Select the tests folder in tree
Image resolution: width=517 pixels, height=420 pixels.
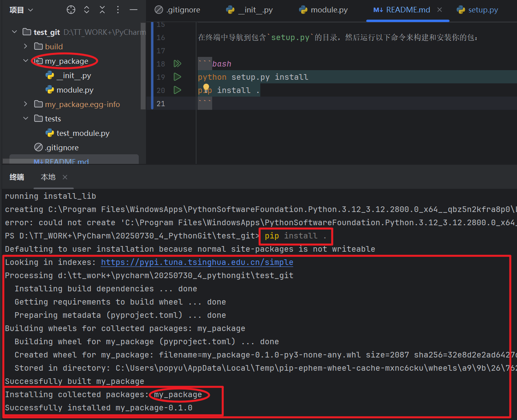[x=53, y=119]
